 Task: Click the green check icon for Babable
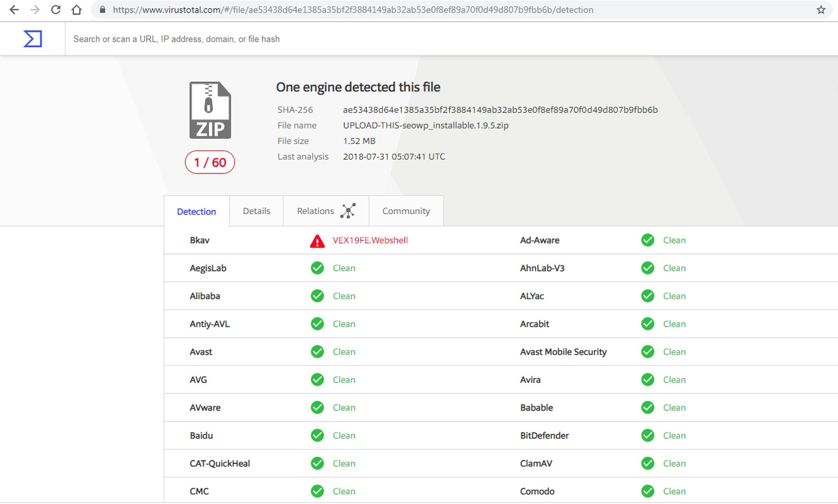point(648,407)
